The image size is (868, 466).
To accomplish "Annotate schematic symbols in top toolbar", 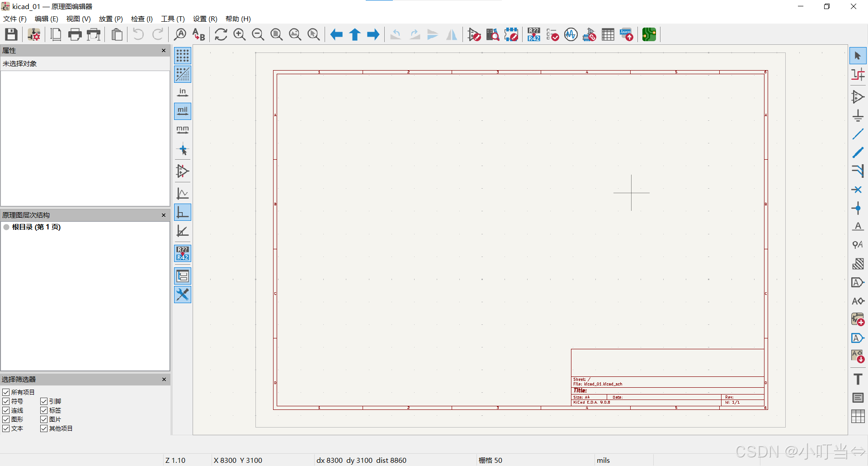I will tap(534, 34).
